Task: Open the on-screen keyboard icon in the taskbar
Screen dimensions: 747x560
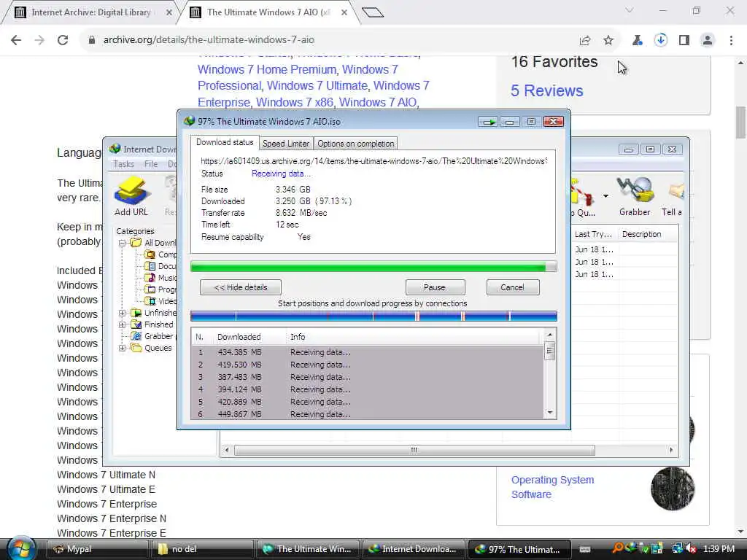Action: [x=586, y=549]
